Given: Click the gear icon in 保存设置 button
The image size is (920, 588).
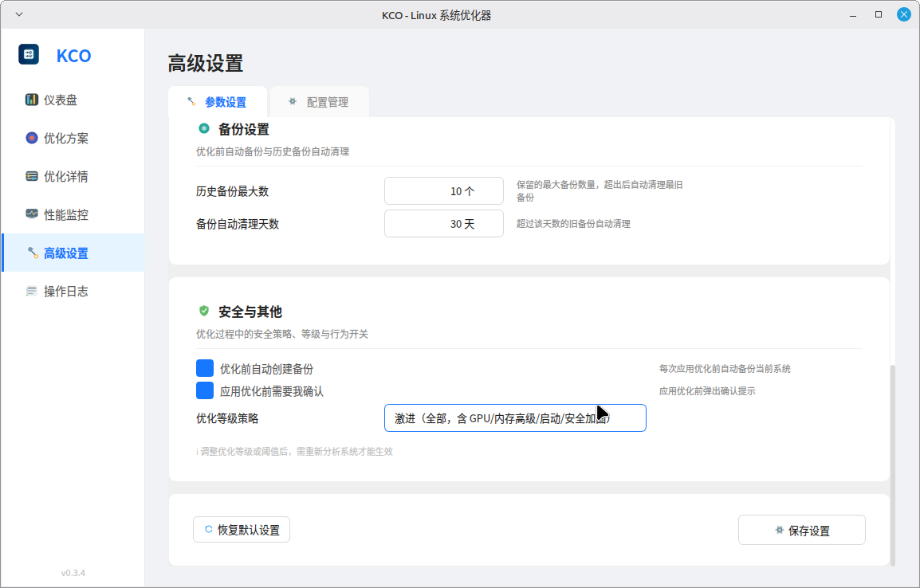Looking at the screenshot, I should point(779,530).
